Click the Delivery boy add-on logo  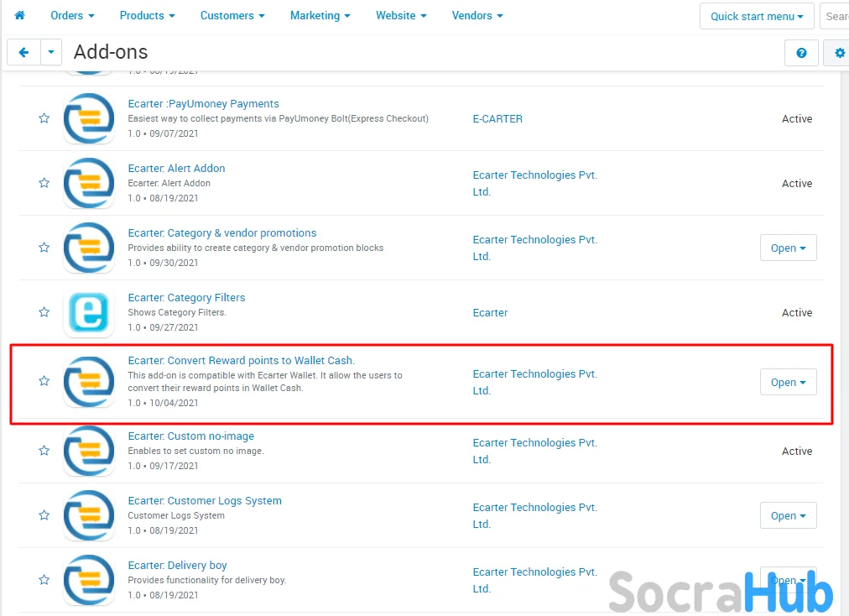tap(89, 580)
